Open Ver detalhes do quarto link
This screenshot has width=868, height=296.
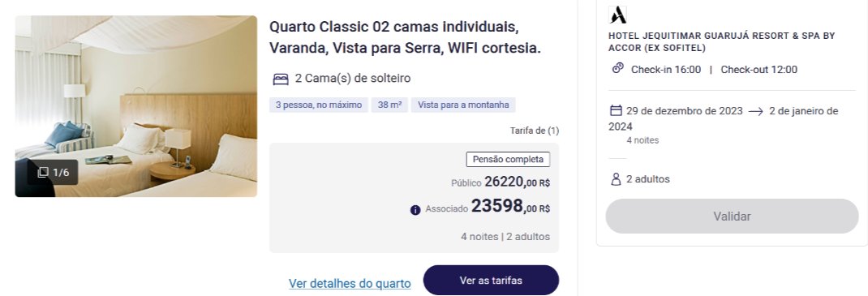[x=350, y=283]
